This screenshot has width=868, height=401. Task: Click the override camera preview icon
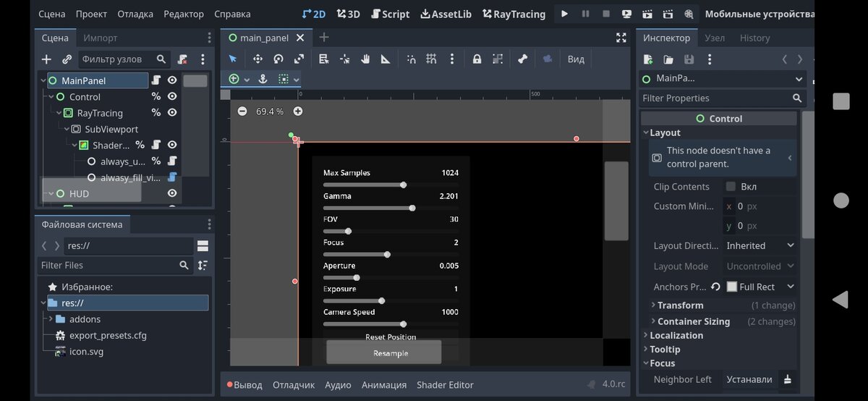click(x=548, y=59)
